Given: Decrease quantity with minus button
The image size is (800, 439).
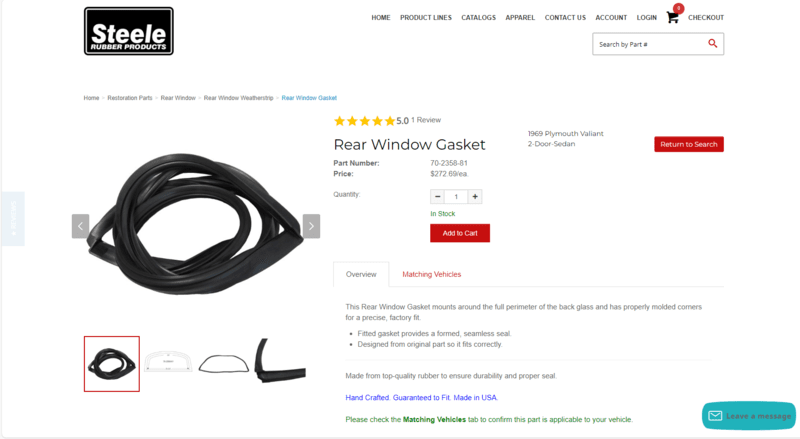Looking at the screenshot, I should [437, 197].
